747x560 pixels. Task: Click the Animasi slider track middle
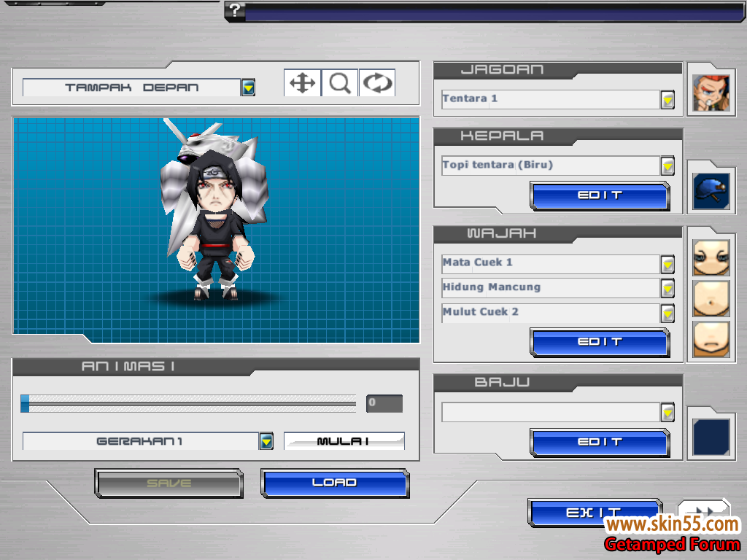tap(188, 403)
